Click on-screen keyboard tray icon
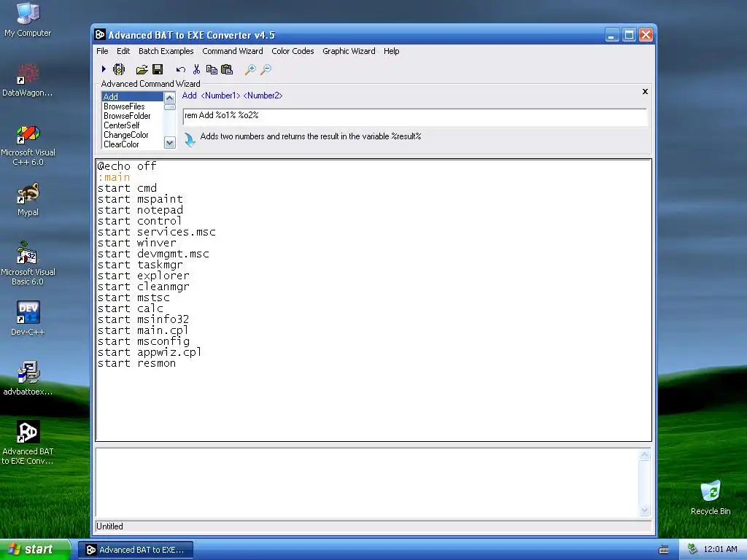The width and height of the screenshot is (747, 560). (664, 550)
